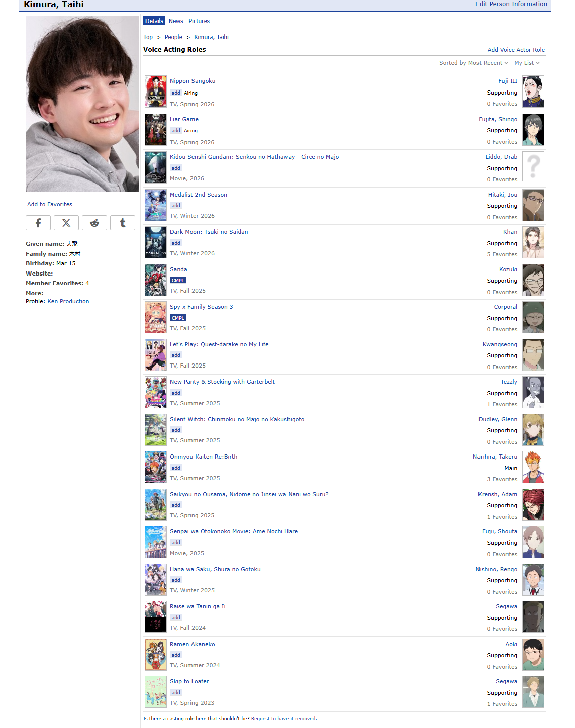Image resolution: width=575 pixels, height=728 pixels.
Task: Open Nippon Sangoku poster thumbnail
Action: 156,92
